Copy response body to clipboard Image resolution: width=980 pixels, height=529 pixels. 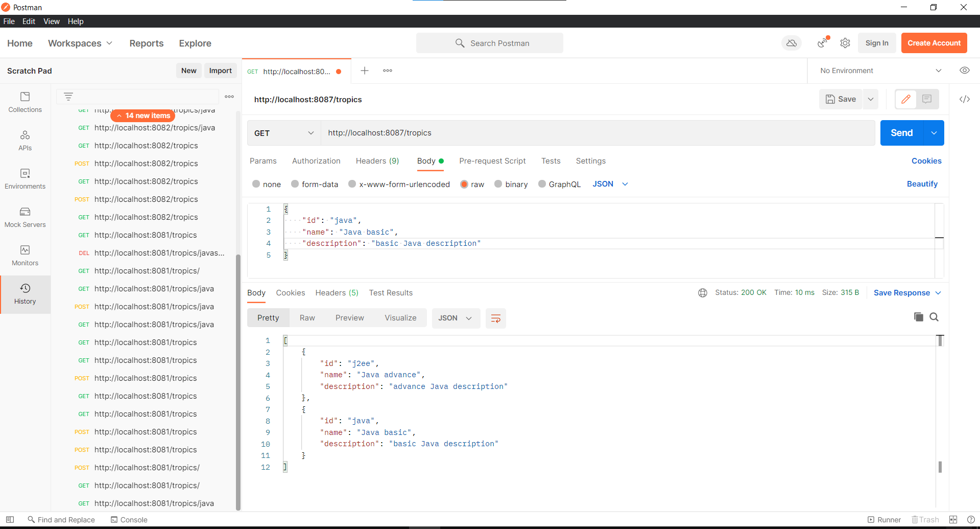click(x=918, y=317)
